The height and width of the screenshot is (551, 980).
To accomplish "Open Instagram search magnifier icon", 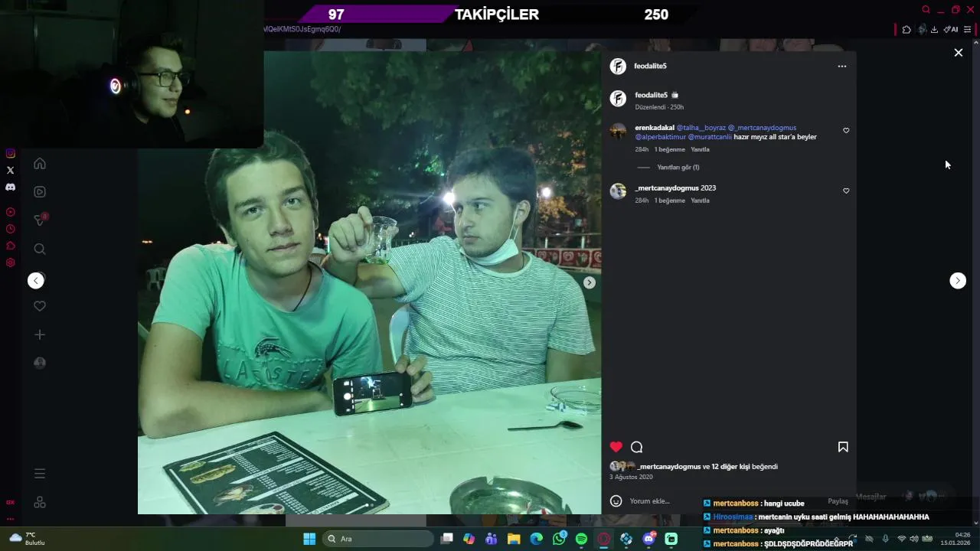I will [x=40, y=249].
